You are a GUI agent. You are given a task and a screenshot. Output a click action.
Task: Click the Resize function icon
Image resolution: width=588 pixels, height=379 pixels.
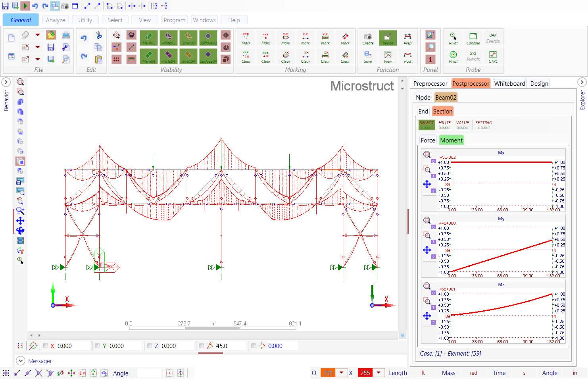pyautogui.click(x=388, y=38)
